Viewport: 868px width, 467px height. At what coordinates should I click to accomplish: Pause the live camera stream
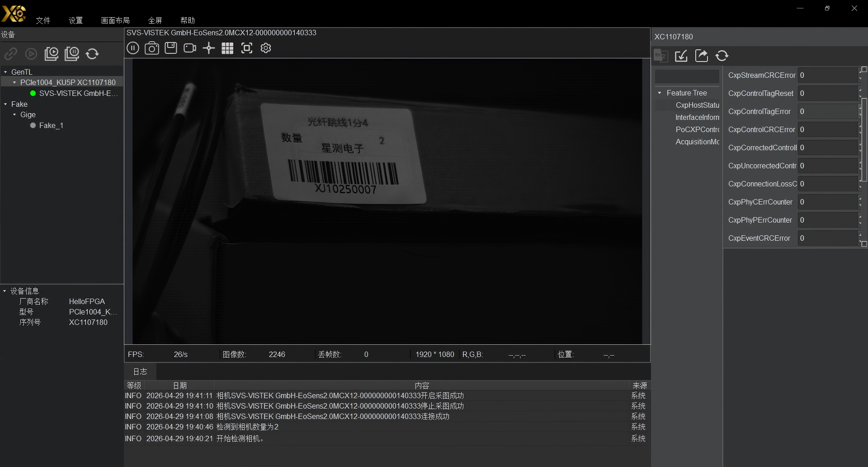point(133,48)
